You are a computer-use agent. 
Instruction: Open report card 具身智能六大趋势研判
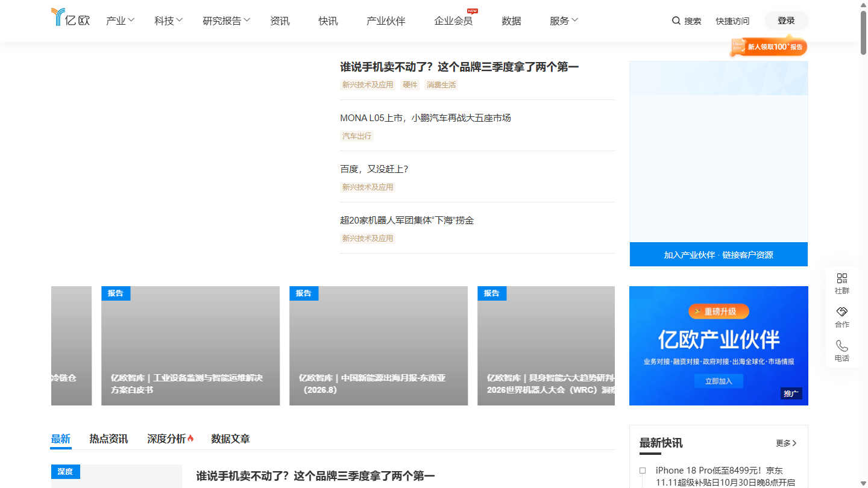coord(546,346)
